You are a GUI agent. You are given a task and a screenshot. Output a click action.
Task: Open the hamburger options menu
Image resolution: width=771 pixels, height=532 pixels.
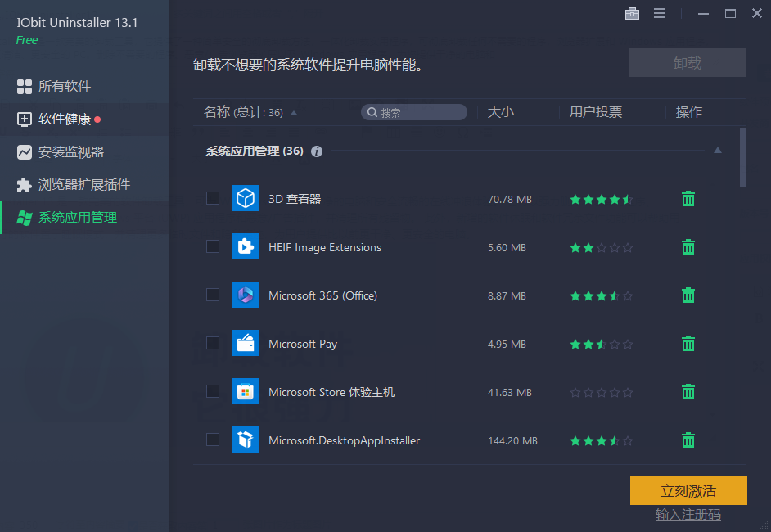[659, 13]
